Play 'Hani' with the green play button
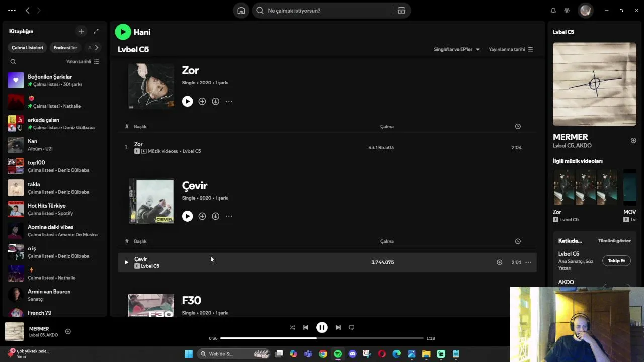The image size is (644, 362). click(x=123, y=32)
